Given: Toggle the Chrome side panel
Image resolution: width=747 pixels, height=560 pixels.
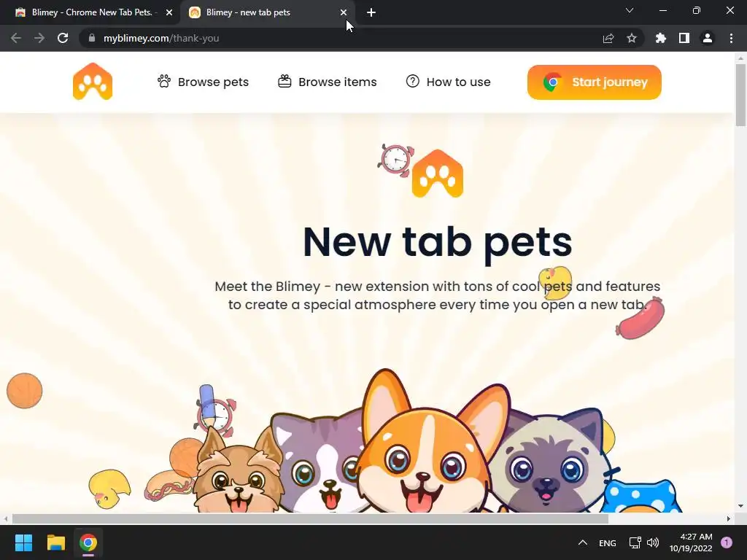Looking at the screenshot, I should (684, 38).
